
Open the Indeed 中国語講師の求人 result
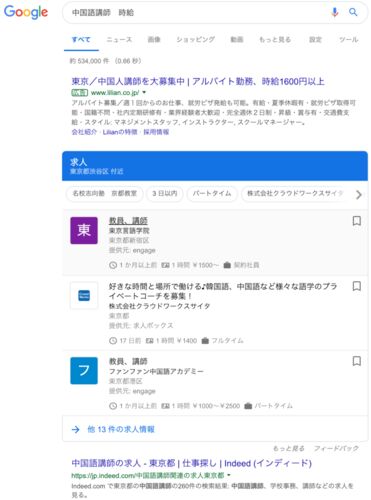[192, 463]
